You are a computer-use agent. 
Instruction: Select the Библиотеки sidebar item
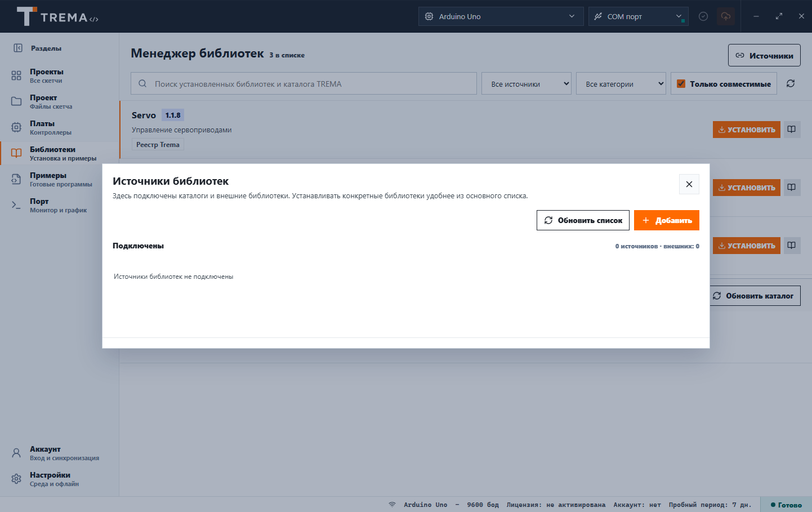click(60, 153)
